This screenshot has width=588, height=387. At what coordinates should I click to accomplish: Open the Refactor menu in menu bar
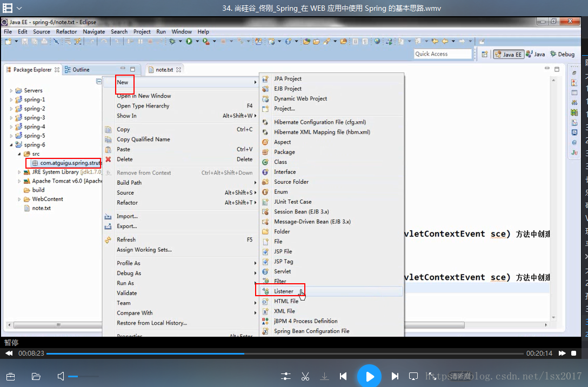pos(66,32)
